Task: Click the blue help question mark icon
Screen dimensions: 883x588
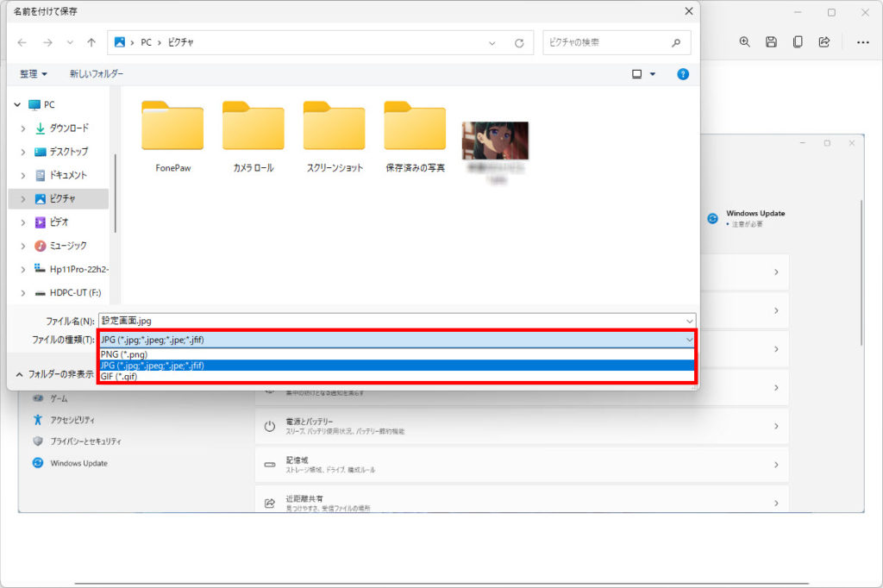Action: (x=683, y=74)
